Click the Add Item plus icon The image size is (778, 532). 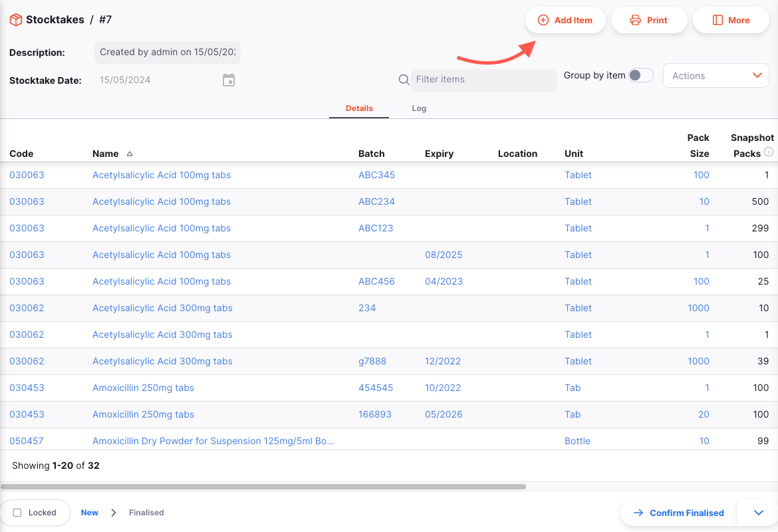[x=543, y=21]
